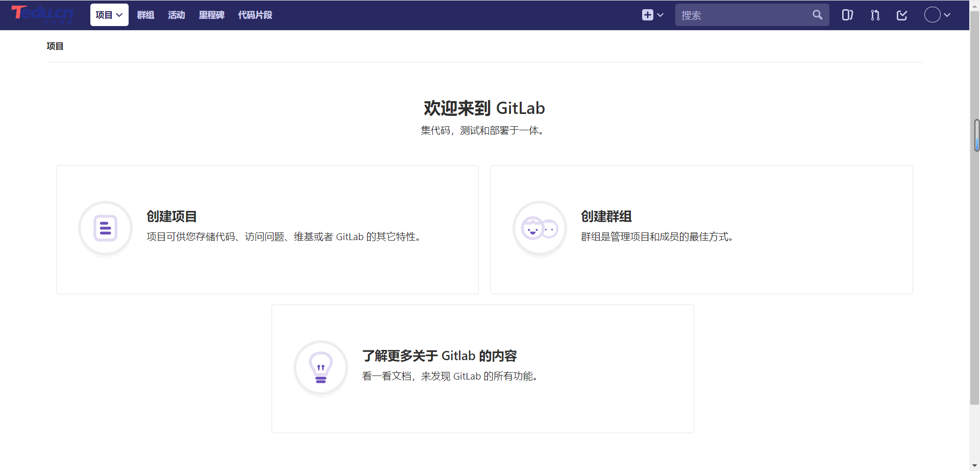Open the plus create-new dropdown
This screenshot has height=471, width=980.
point(653,15)
